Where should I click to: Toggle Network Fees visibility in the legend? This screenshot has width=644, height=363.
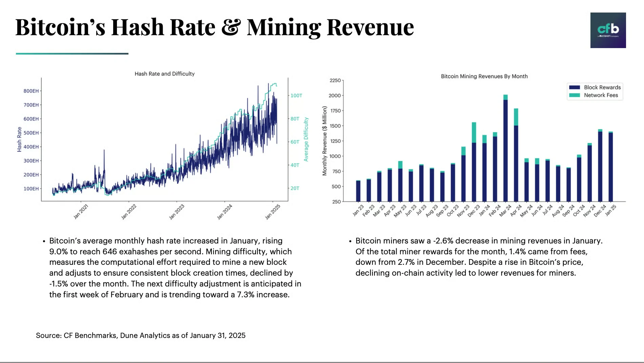[575, 95]
